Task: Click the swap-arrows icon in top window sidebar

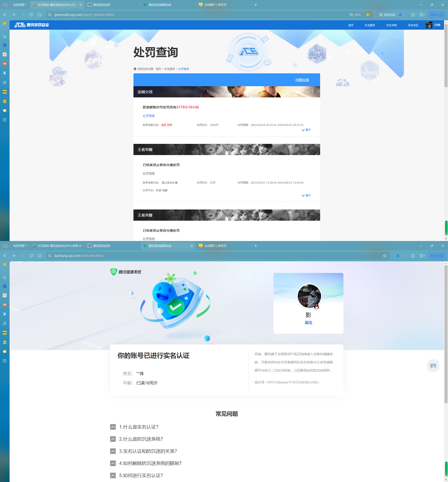Action: click(5, 37)
